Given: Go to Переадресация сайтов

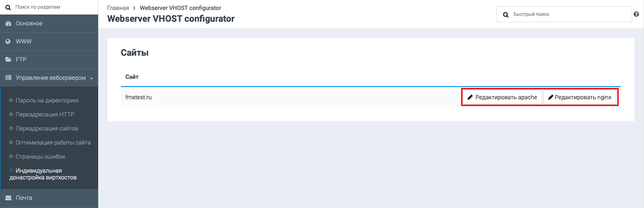Looking at the screenshot, I should click(x=47, y=129).
